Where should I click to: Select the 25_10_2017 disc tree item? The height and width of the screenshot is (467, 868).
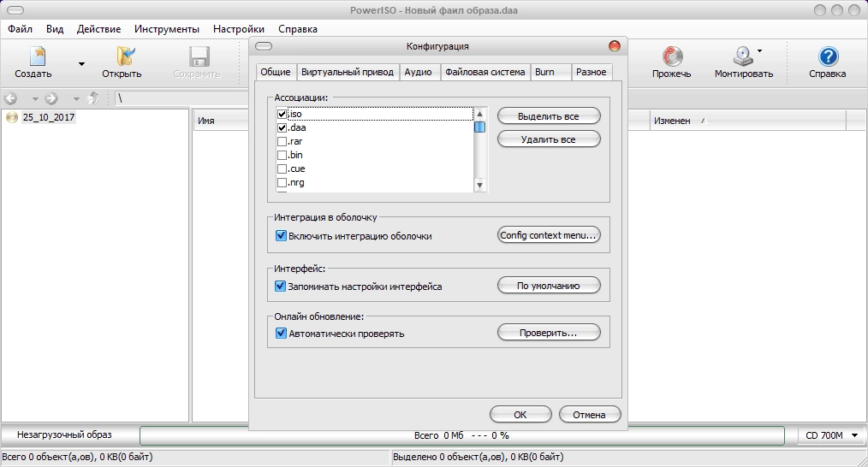(x=48, y=117)
